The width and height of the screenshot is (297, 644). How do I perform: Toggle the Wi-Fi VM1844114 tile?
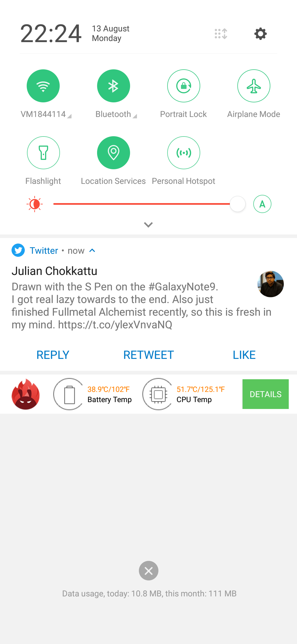[43, 86]
